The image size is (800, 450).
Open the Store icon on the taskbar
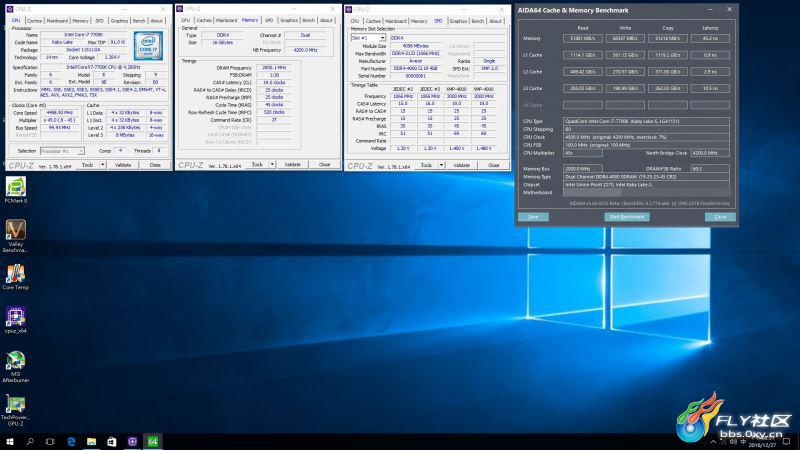click(112, 441)
